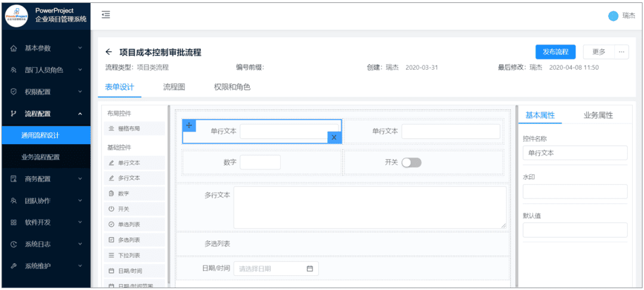Open the 业务属性 properties tab
644x290 pixels.
click(598, 116)
